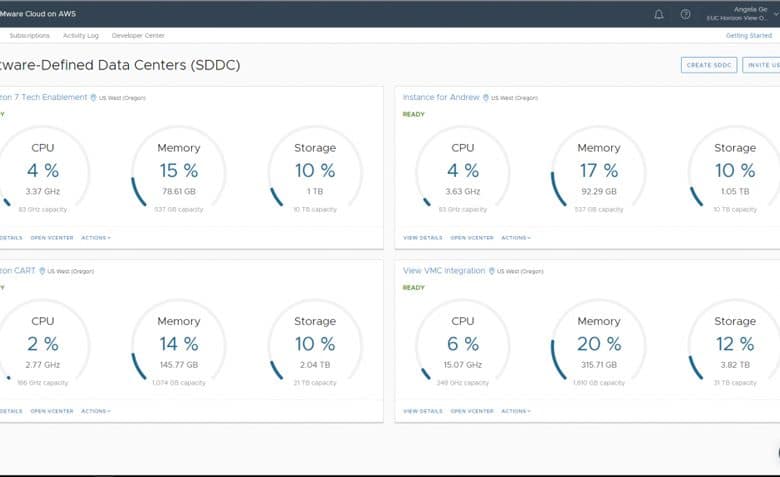Expand ACTIONS menu for Instance for Andrew
This screenshot has height=477, width=780.
pyautogui.click(x=516, y=238)
